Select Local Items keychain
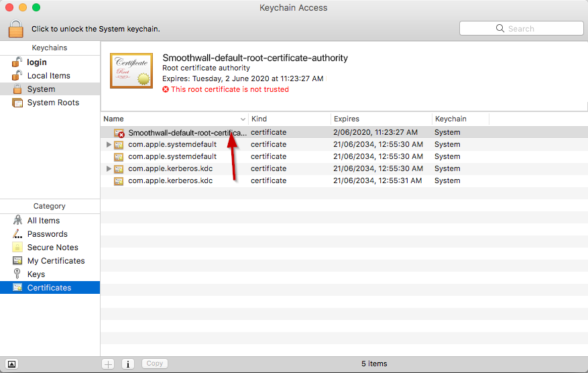This screenshot has width=588, height=373. pyautogui.click(x=48, y=76)
